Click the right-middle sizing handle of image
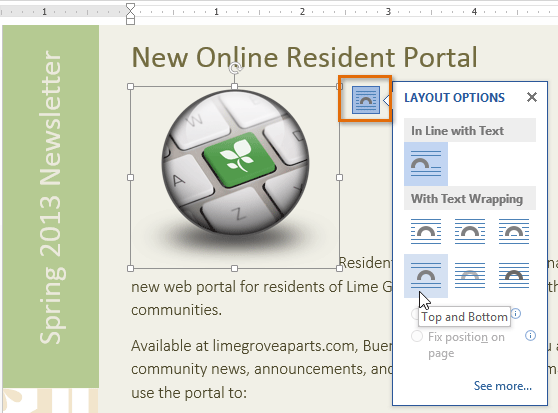 pyautogui.click(x=339, y=177)
